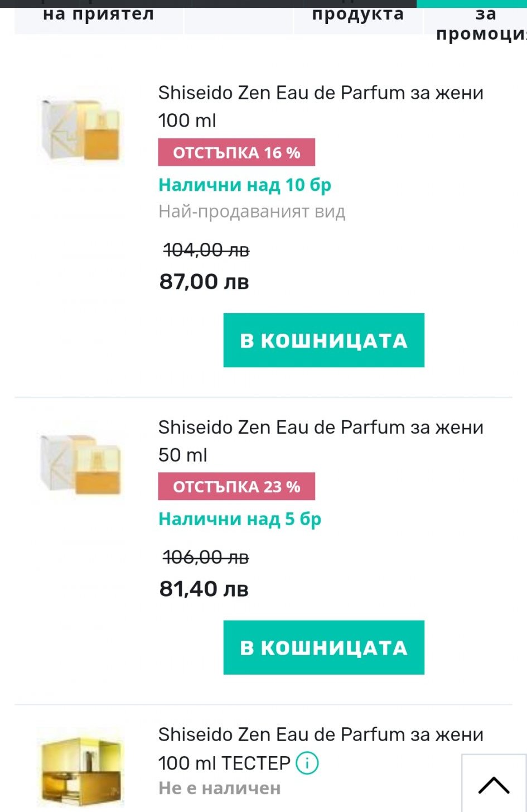Click the "Налични над 10 бр" availability text
This screenshot has width=527, height=812.
[x=245, y=185]
